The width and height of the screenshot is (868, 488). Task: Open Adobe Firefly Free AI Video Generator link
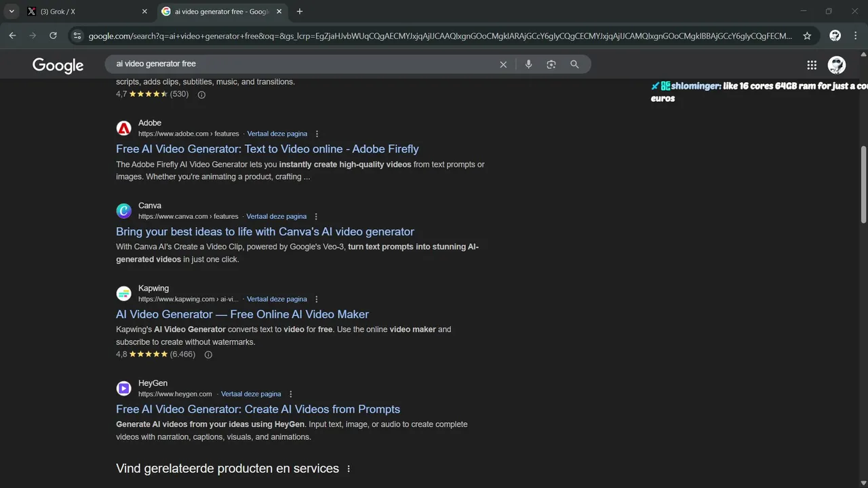[267, 149]
